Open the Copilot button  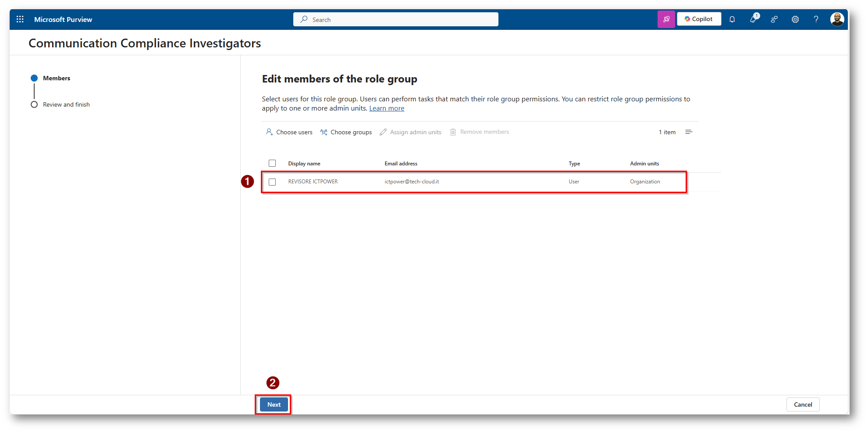699,19
